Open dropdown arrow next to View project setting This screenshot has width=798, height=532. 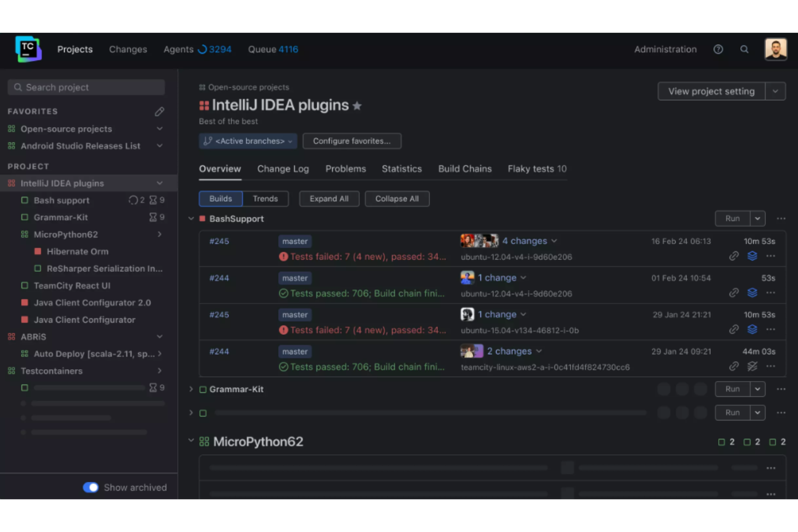[x=775, y=92]
